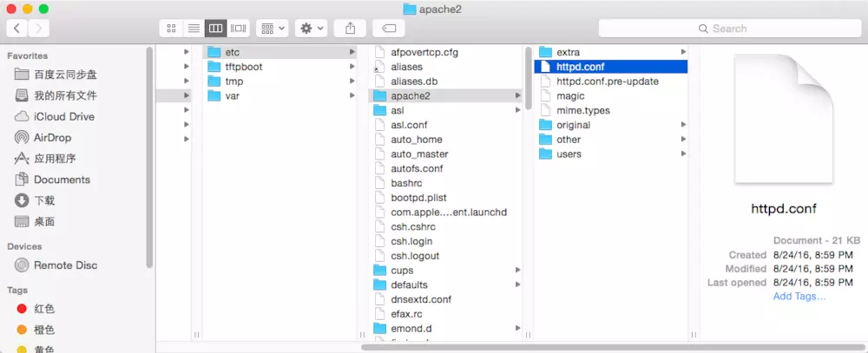This screenshot has width=868, height=353.
Task: Open iCloud Drive in the sidebar
Action: click(56, 117)
